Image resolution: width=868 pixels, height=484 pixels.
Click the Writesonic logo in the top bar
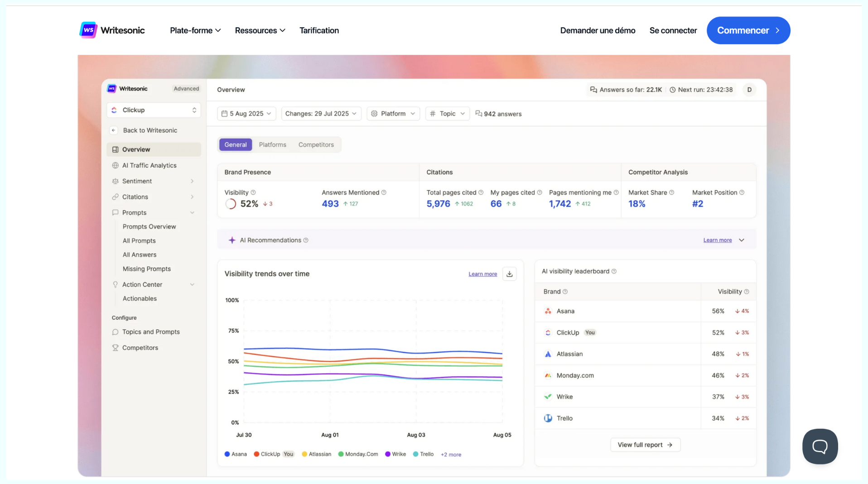[x=112, y=30]
